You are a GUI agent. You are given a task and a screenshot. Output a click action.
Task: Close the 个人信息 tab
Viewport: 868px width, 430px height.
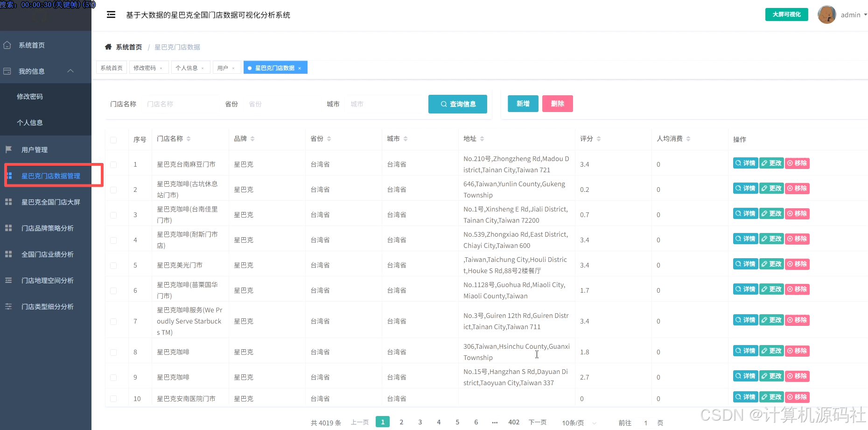(203, 68)
